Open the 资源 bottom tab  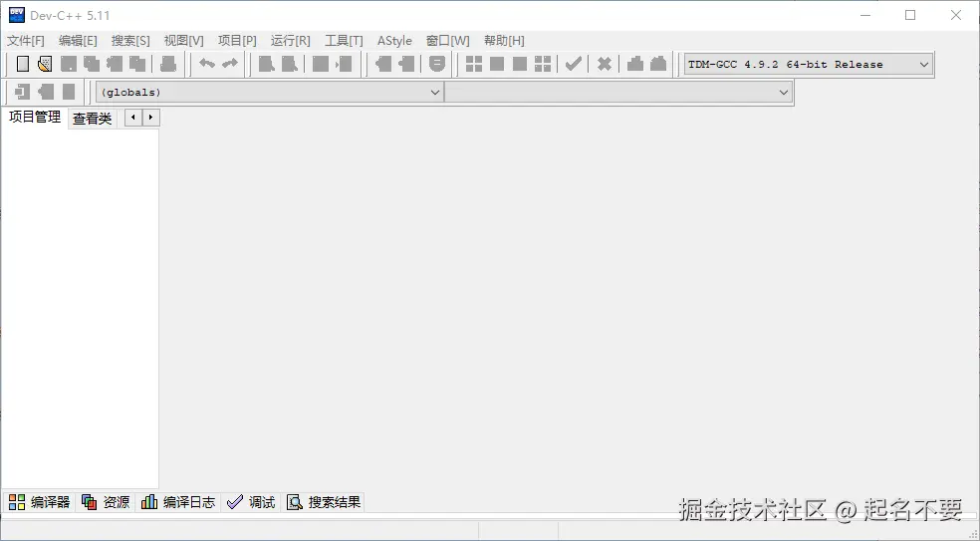pyautogui.click(x=106, y=502)
